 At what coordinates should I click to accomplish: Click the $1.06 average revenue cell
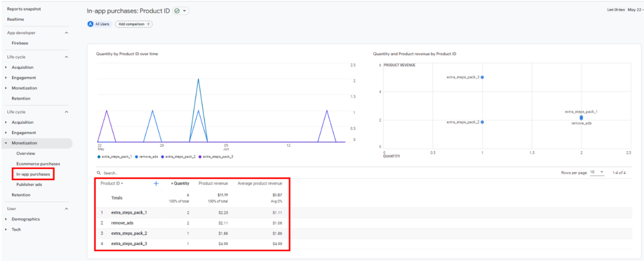click(277, 223)
